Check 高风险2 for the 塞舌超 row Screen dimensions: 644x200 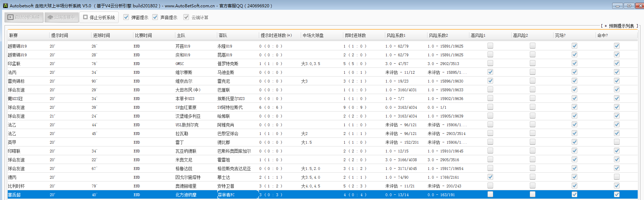click(533, 194)
